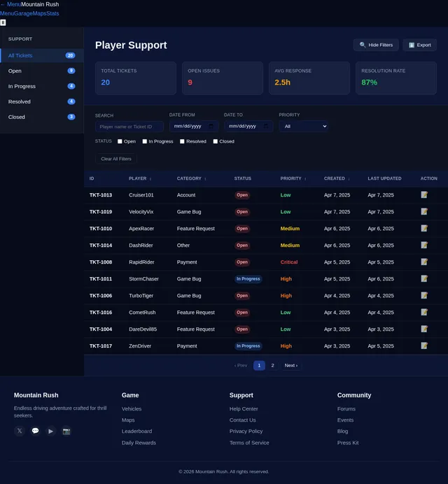Open Press Kit footer link
The height and width of the screenshot is (484, 448).
pos(348,443)
